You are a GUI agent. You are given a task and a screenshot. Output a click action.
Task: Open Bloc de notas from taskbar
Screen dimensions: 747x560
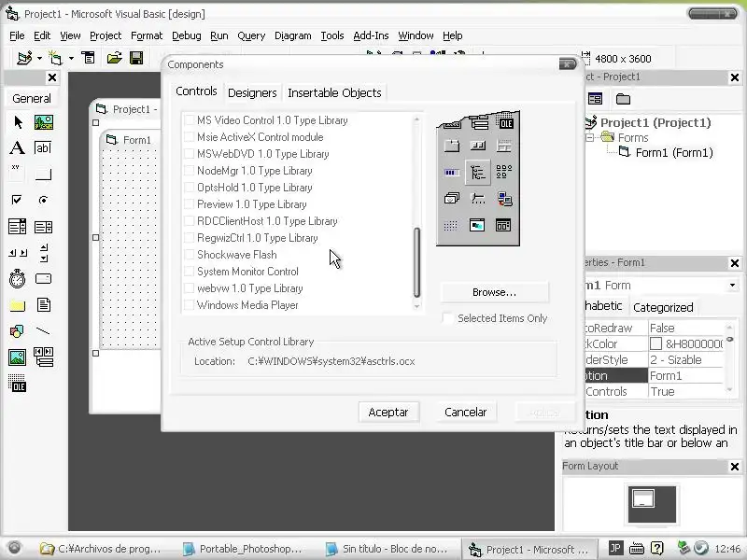pos(387,549)
